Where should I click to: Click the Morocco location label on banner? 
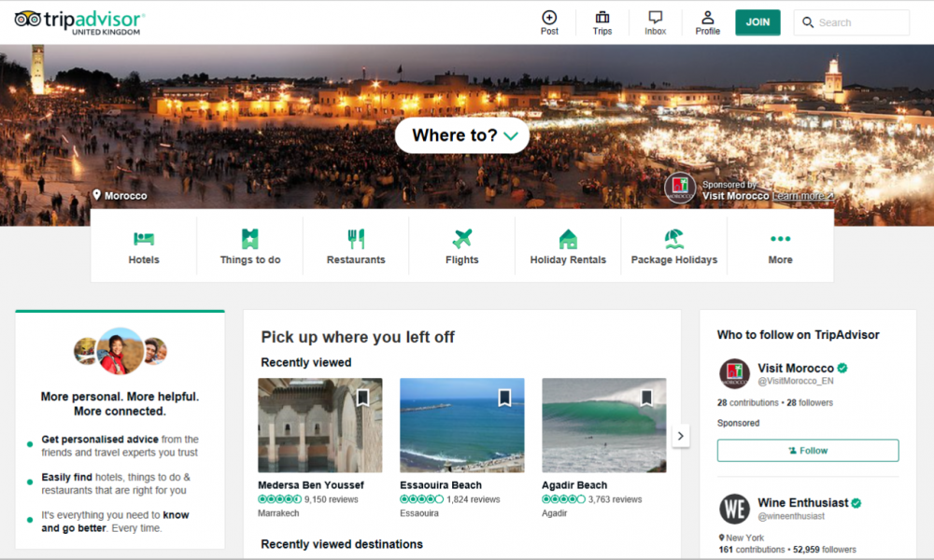(x=126, y=196)
